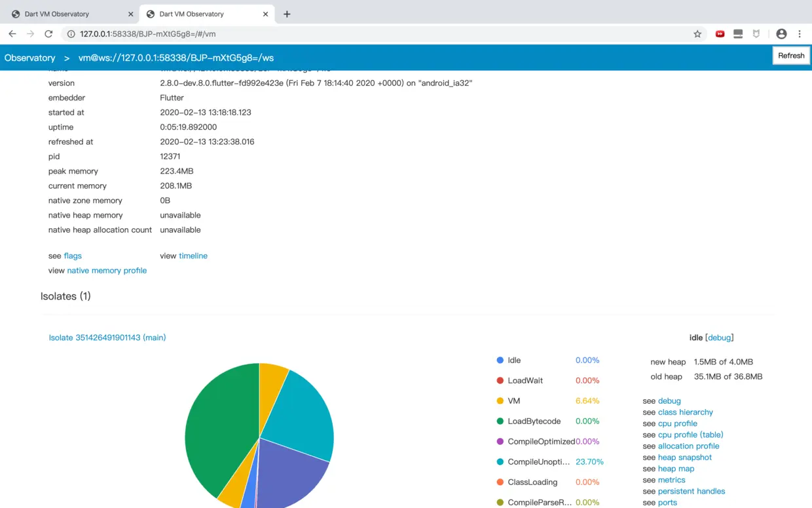
Task: Go back with the browser back arrow
Action: click(x=12, y=34)
